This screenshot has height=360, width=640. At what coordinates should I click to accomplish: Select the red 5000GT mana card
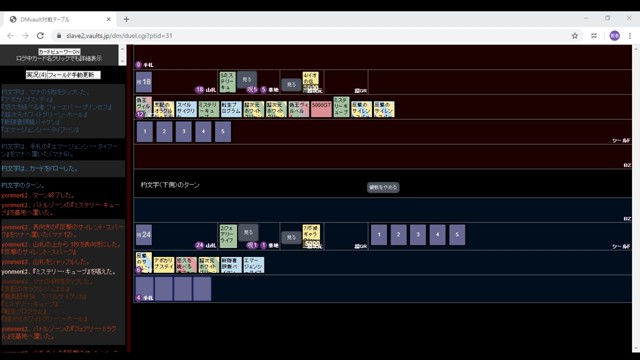[321, 109]
